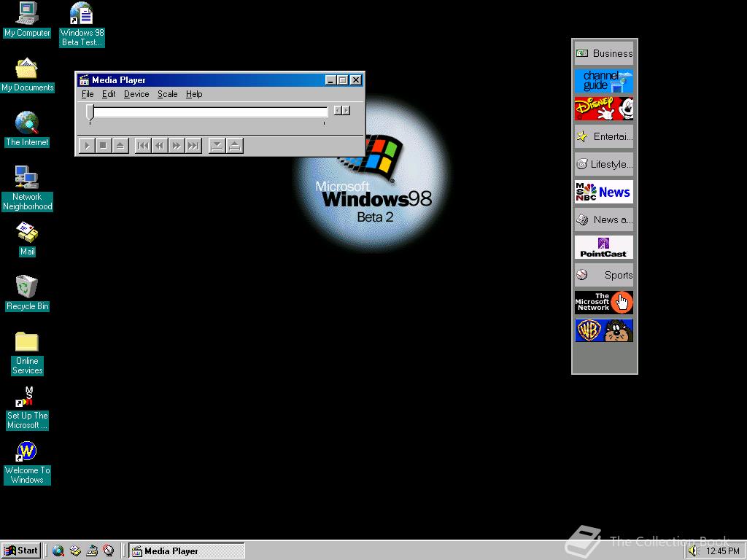Viewport: 747px width, 560px height.
Task: Click the Previous Mark button
Action: click(x=143, y=146)
